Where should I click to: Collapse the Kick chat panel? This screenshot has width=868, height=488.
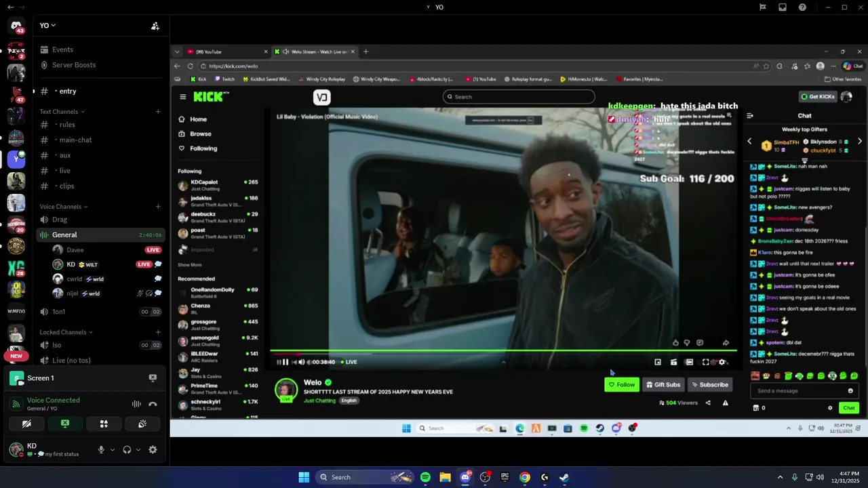(x=750, y=116)
